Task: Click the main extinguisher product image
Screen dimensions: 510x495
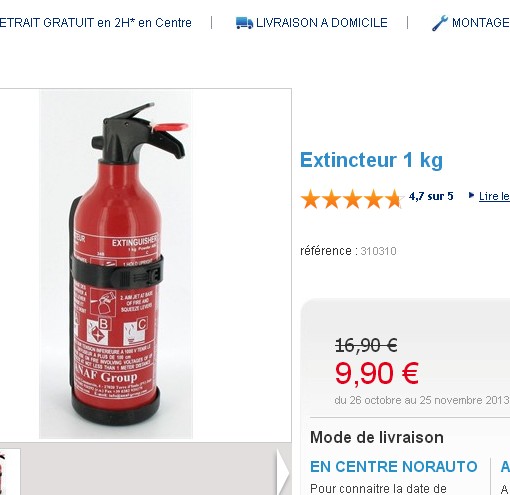Action: pyautogui.click(x=116, y=264)
